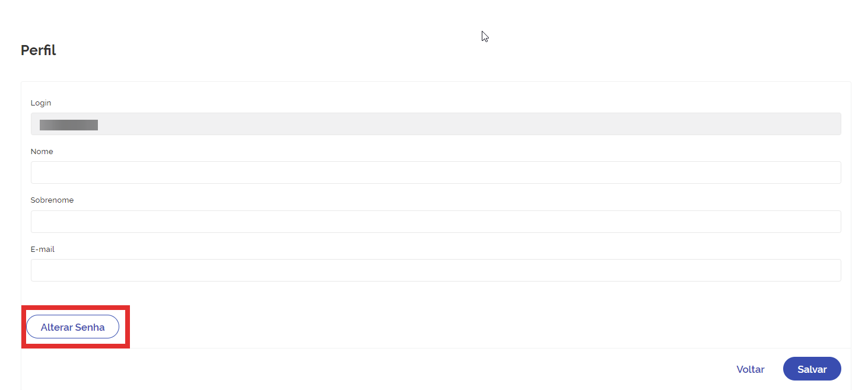Save the profile with Salvar
The width and height of the screenshot is (868, 390).
click(x=812, y=369)
